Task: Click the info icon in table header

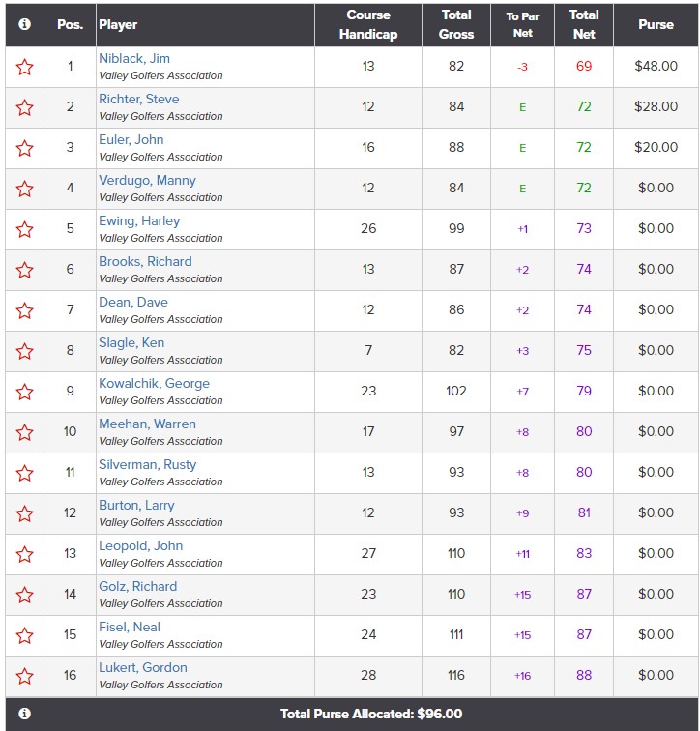Action: [24, 24]
